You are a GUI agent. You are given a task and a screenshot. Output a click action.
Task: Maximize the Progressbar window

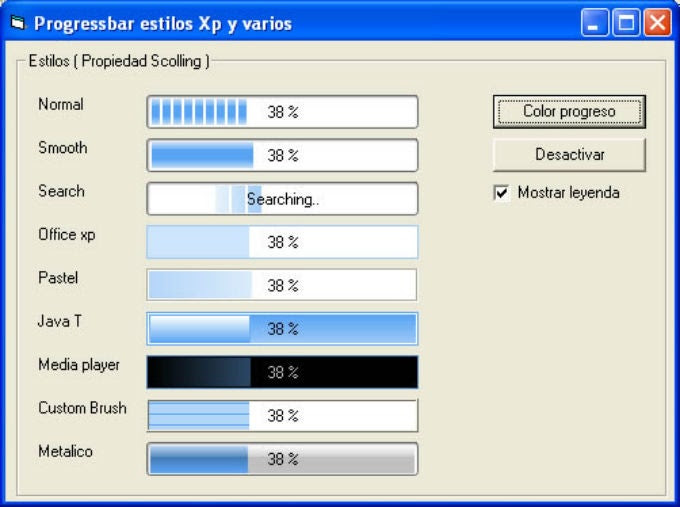pyautogui.click(x=626, y=23)
